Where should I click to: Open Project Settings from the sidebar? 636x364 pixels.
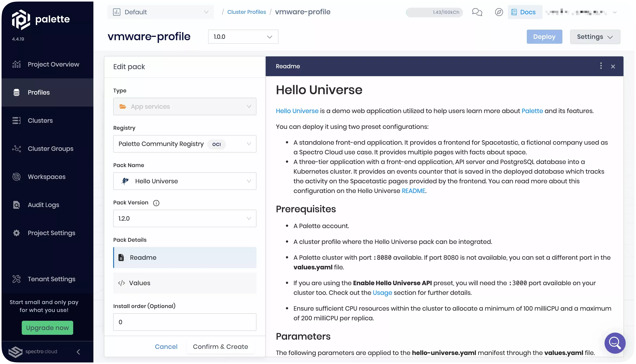tap(51, 233)
